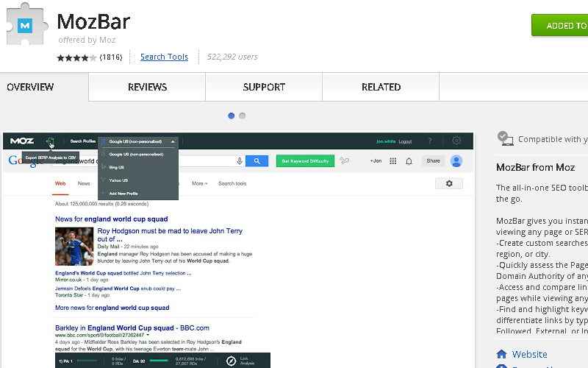This screenshot has height=368, width=588.
Task: Click the Logout link in MozBar
Action: 405,141
